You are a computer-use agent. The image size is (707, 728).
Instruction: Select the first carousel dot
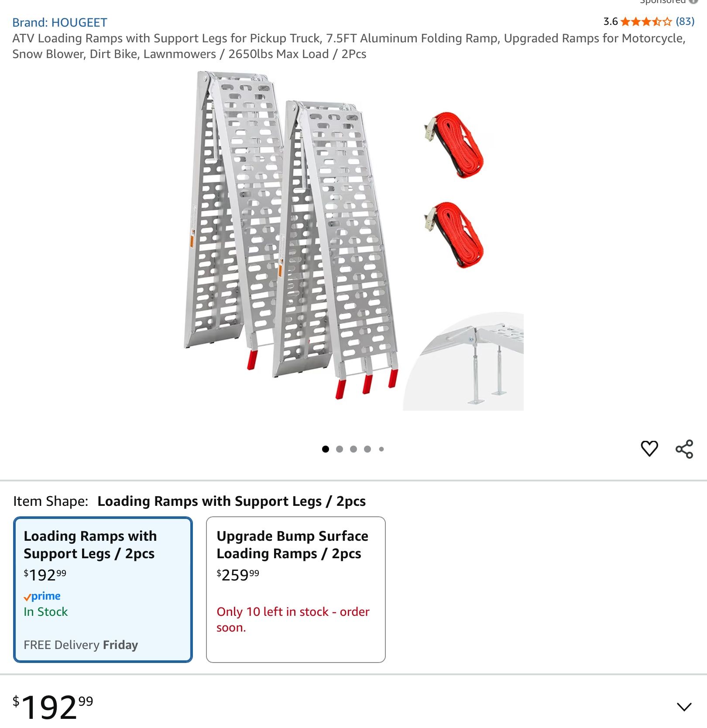[326, 448]
